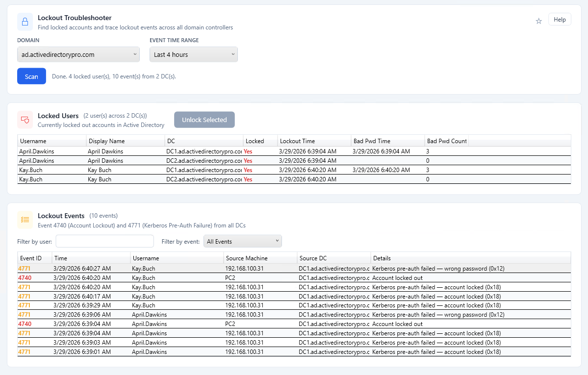
Task: Sort by Display Name column header
Action: [125, 141]
